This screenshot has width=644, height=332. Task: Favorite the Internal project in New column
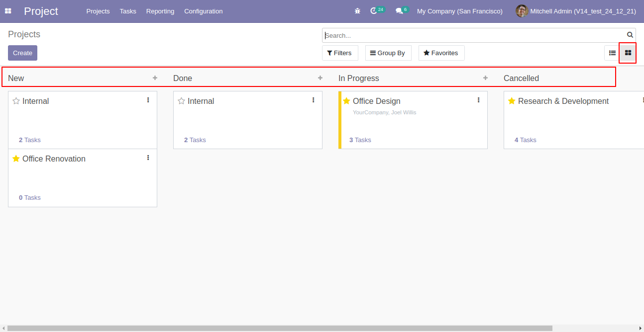[16, 101]
